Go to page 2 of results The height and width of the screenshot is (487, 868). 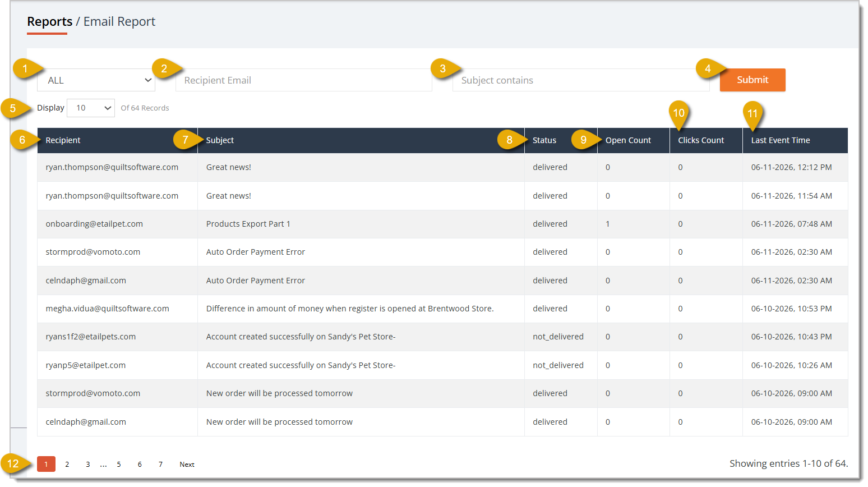pyautogui.click(x=67, y=464)
